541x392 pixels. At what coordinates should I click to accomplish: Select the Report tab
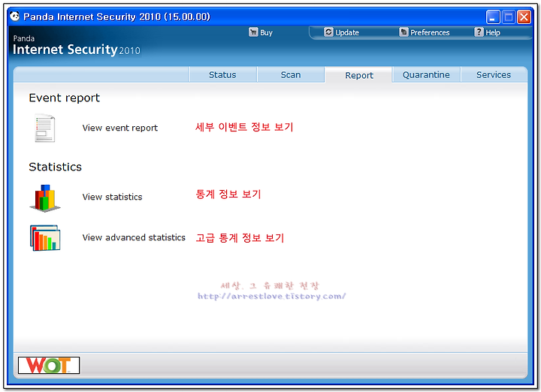click(359, 75)
